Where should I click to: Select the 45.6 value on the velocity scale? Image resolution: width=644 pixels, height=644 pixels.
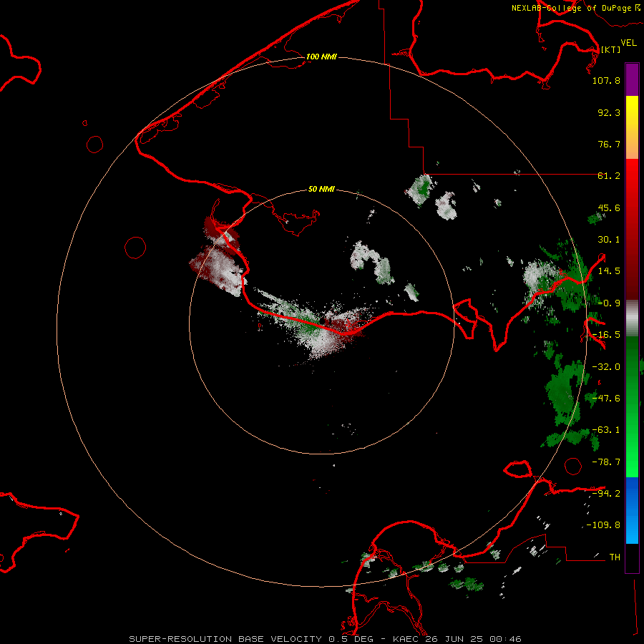pos(609,208)
